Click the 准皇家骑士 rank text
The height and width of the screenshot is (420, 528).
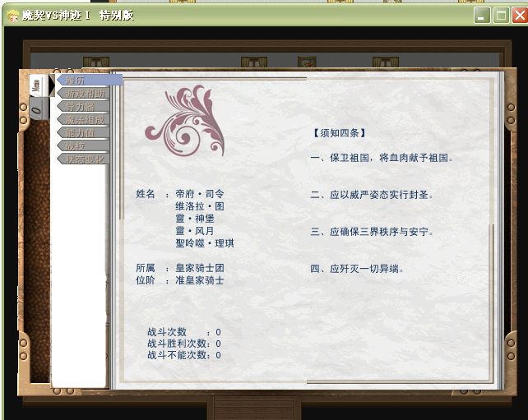coord(200,280)
